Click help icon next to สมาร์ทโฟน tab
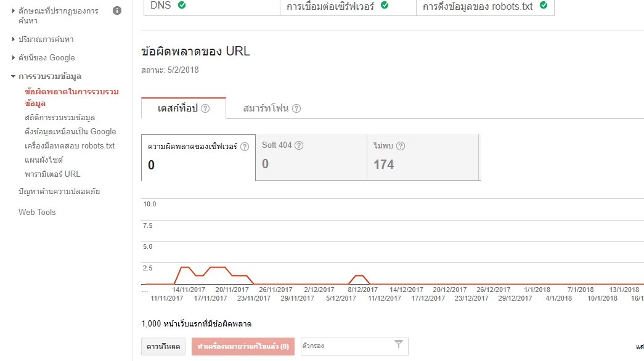Image resolution: width=644 pixels, height=361 pixels. pos(296,108)
